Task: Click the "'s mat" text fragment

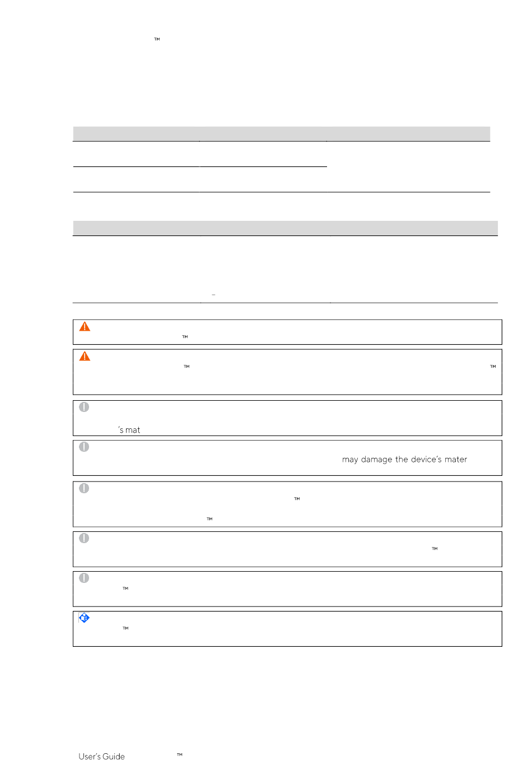Action: [x=129, y=430]
